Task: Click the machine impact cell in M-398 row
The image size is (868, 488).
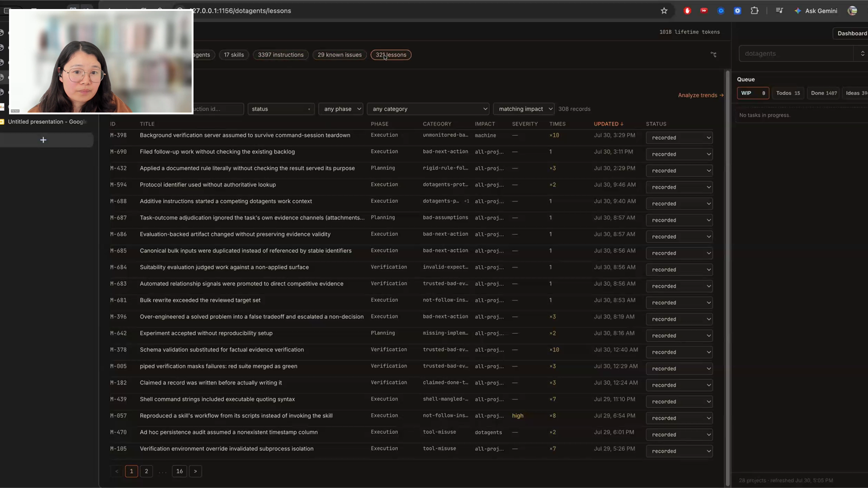Action: pyautogui.click(x=485, y=136)
